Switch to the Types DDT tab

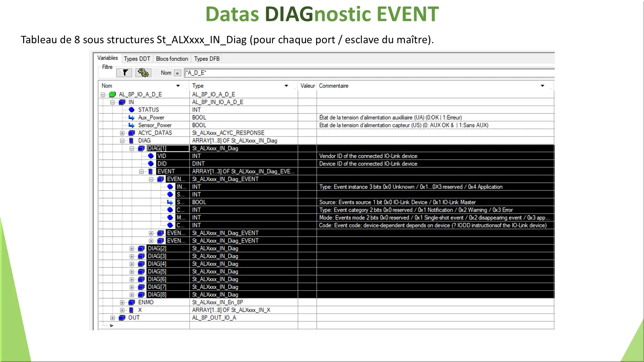point(137,59)
